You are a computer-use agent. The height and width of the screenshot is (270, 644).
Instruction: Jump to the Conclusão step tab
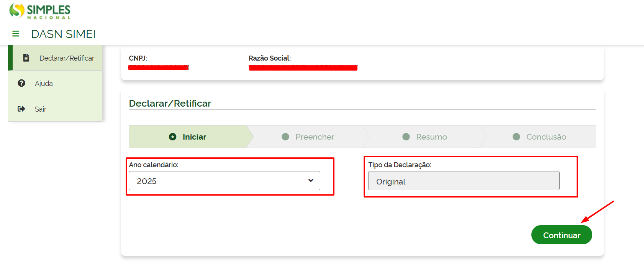[x=546, y=137]
